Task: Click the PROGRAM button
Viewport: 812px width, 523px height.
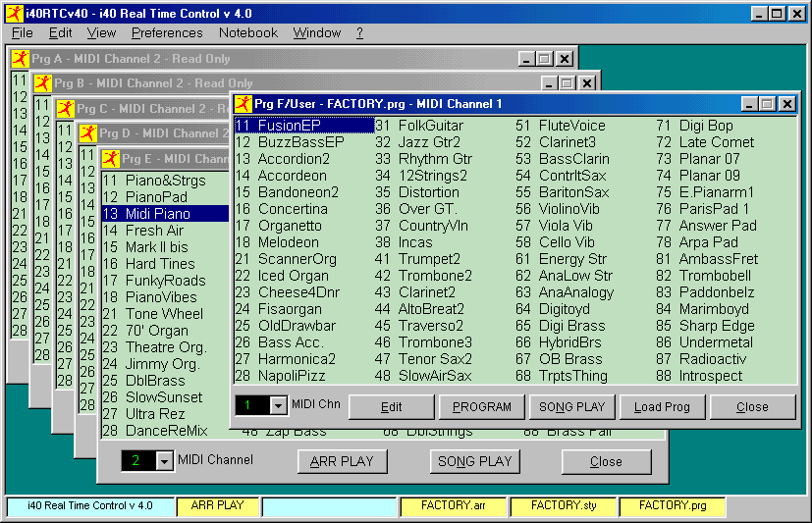Action: [x=481, y=407]
